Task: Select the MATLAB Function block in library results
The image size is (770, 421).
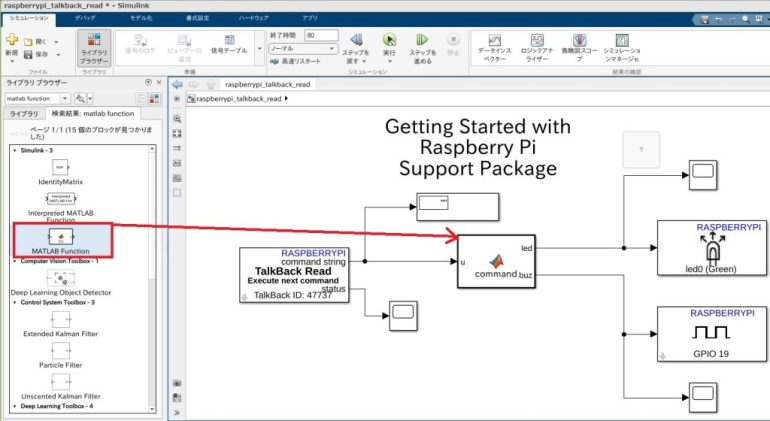Action: 62,238
